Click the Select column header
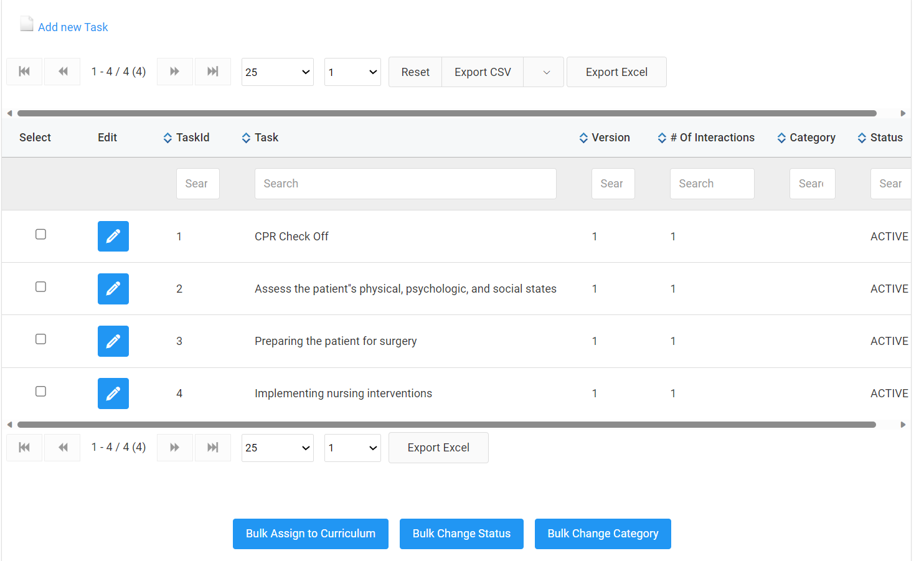Image resolution: width=924 pixels, height=561 pixels. 35,138
